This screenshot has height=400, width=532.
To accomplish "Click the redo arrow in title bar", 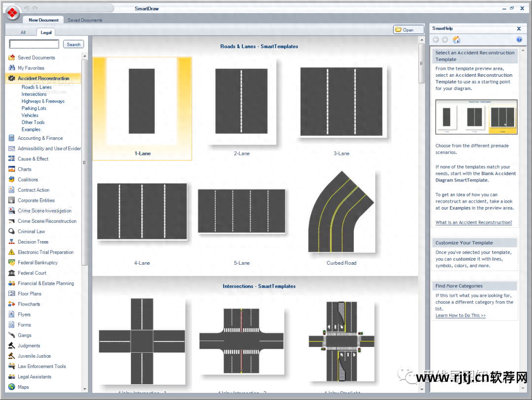I will pos(35,8).
